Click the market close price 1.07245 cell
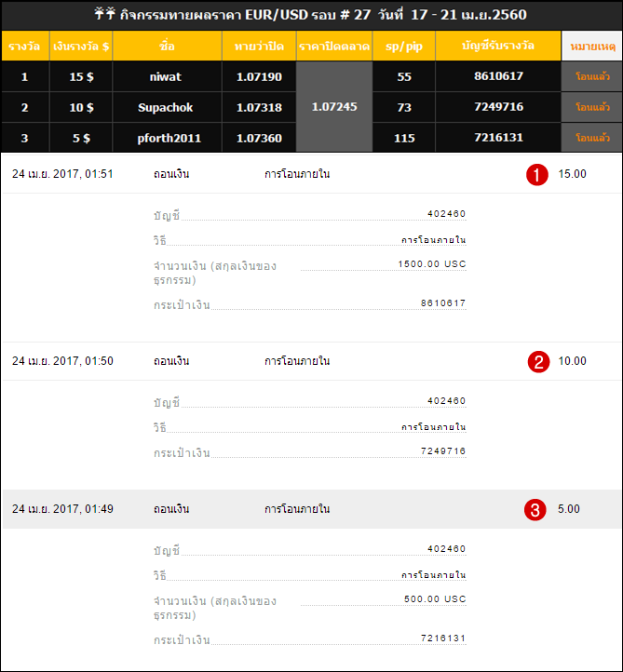 pyautogui.click(x=334, y=107)
